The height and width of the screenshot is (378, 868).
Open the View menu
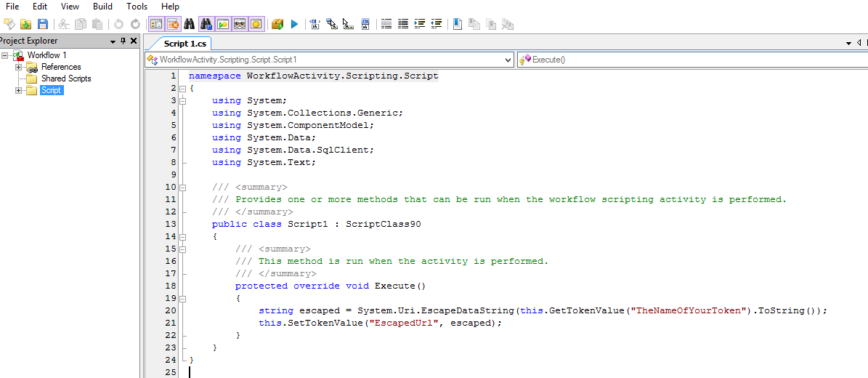tap(70, 7)
